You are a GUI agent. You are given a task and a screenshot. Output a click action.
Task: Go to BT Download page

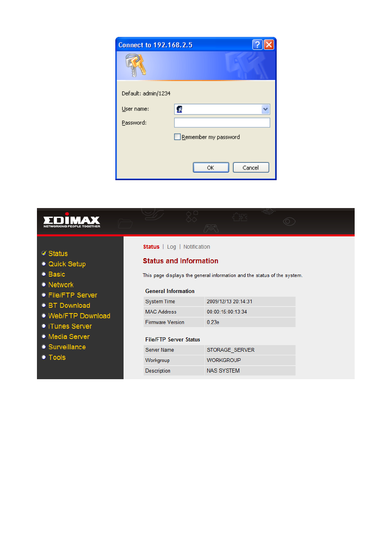point(69,306)
